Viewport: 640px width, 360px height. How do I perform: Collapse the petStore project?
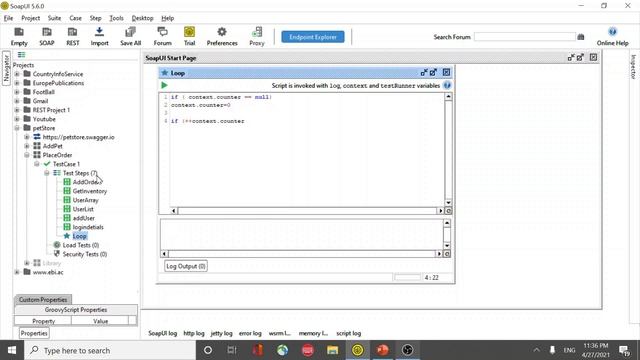coord(17,128)
